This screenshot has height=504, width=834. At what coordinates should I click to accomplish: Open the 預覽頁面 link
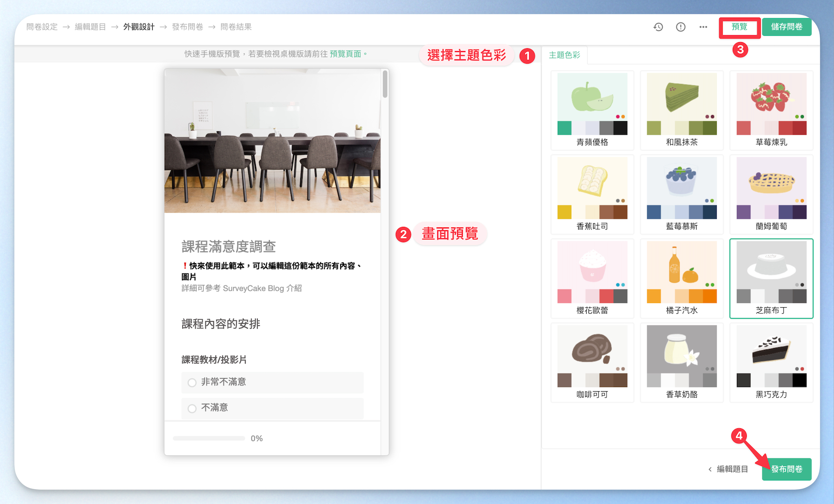coord(345,54)
